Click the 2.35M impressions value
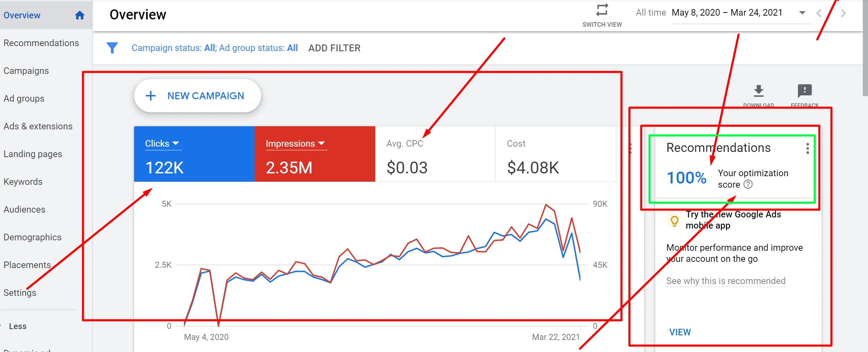The height and width of the screenshot is (352, 868). [289, 168]
